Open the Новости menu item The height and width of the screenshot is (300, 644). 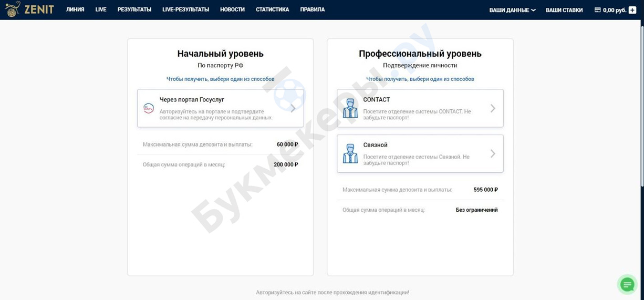(x=232, y=9)
